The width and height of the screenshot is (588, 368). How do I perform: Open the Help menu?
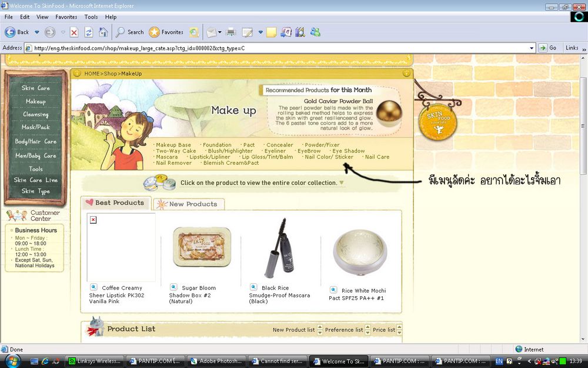click(x=111, y=17)
